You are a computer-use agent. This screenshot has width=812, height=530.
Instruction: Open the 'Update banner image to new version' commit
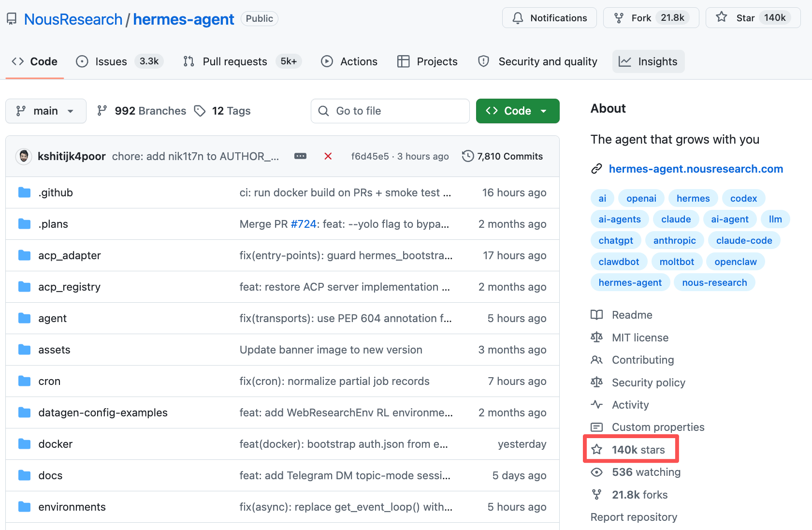point(331,350)
